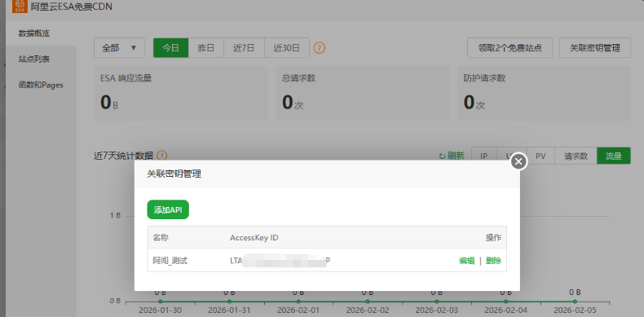Switch chart to PV metric
644x317 pixels.
(540, 156)
